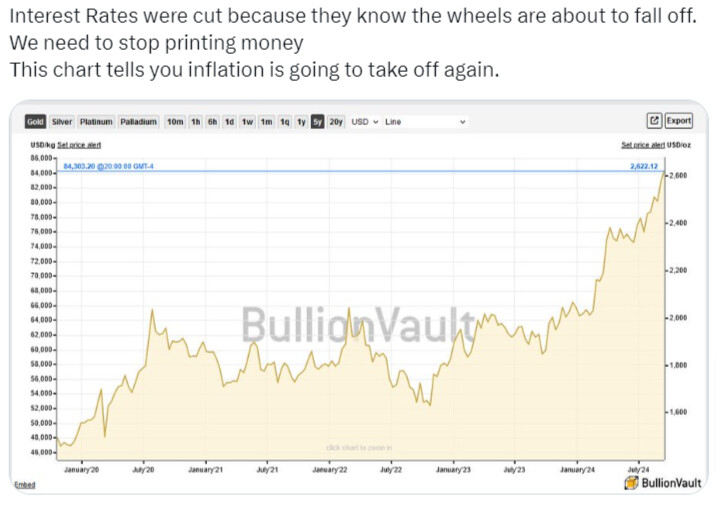716x507 pixels.
Task: Toggle the 1d time range
Action: point(229,122)
